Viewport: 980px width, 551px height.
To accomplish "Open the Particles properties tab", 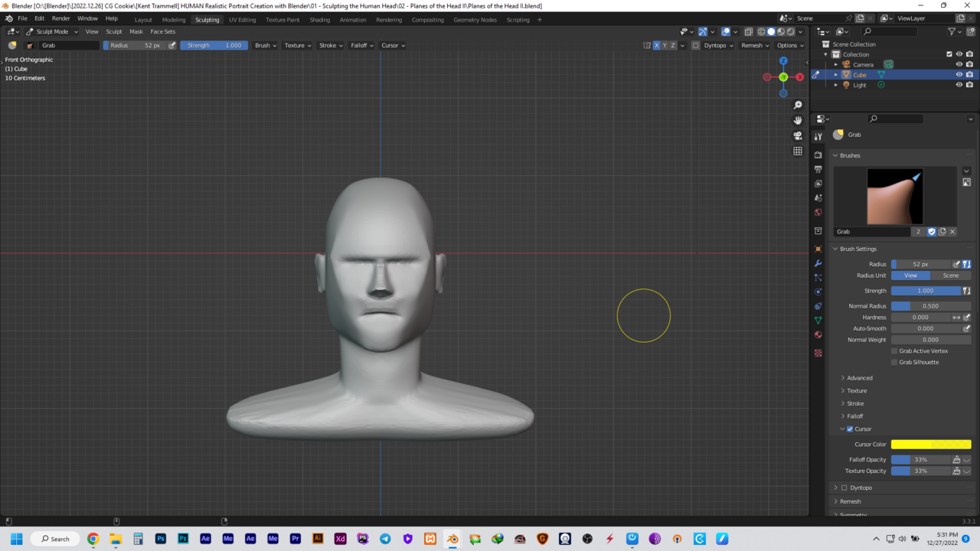I will coord(818,278).
